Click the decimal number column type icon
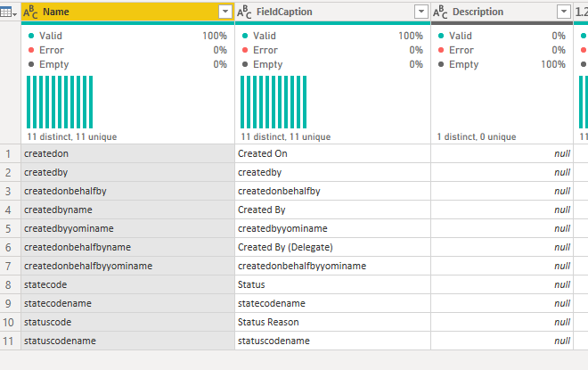This screenshot has height=370, width=588. tap(582, 12)
